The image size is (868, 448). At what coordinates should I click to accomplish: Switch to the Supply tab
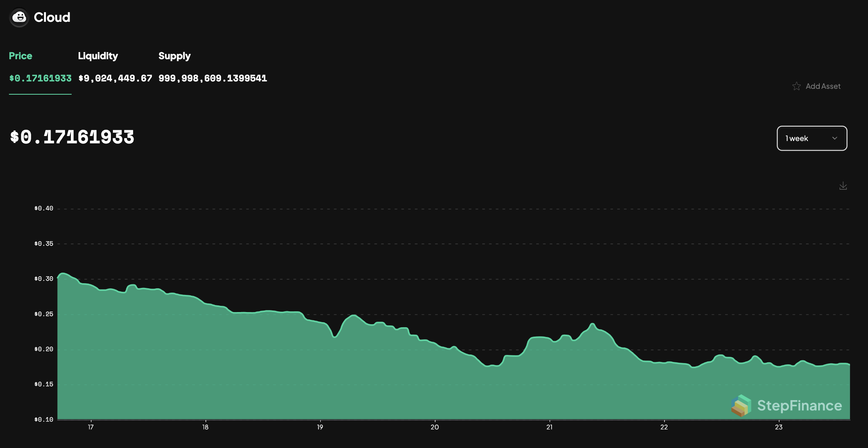[174, 56]
